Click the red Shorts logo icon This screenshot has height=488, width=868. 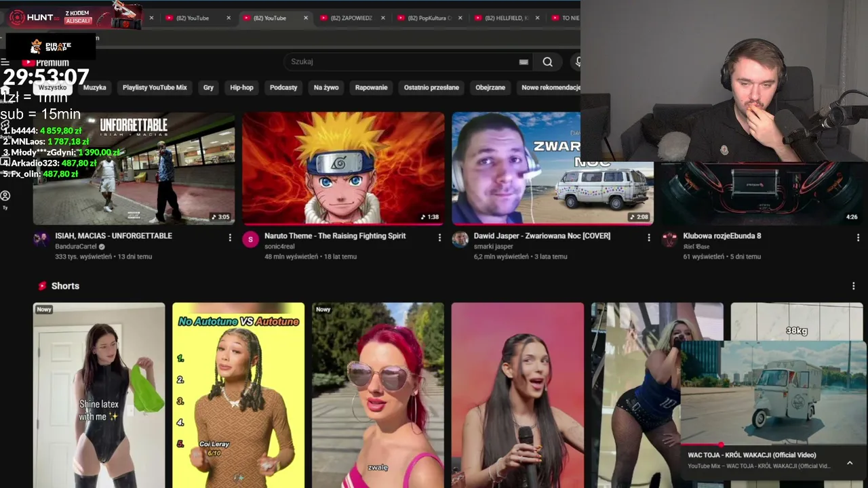point(42,286)
